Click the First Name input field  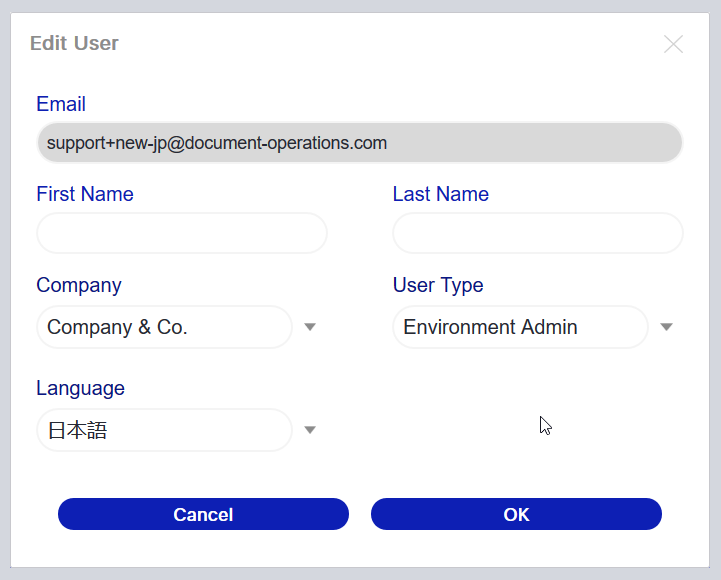(x=182, y=233)
